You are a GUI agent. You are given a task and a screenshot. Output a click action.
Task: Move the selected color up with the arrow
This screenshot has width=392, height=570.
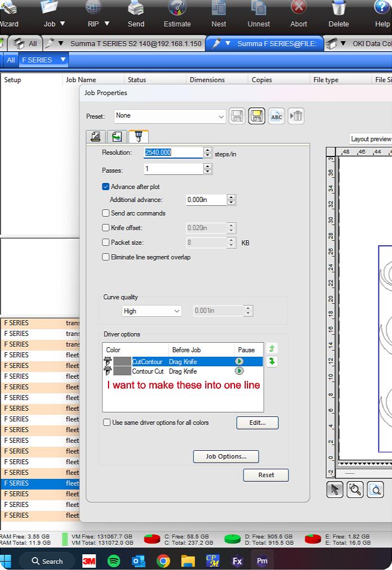[x=272, y=348]
